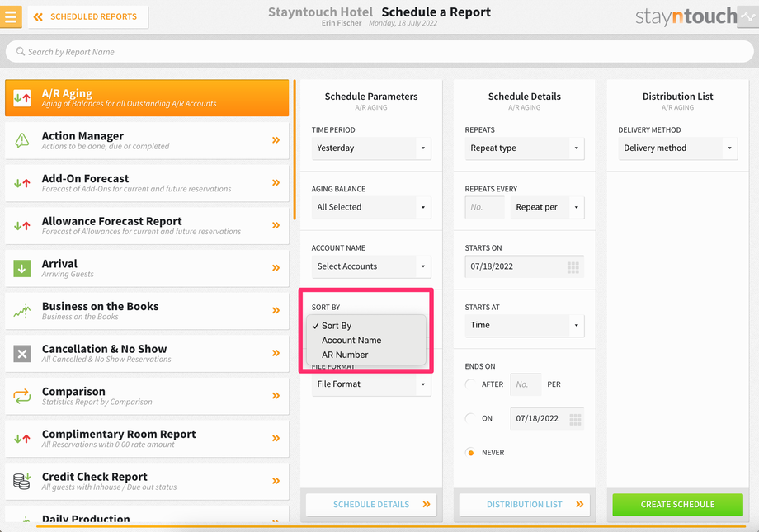Image resolution: width=759 pixels, height=532 pixels.
Task: Click the Complimentary Room Report arrows icon
Action: [x=21, y=439]
